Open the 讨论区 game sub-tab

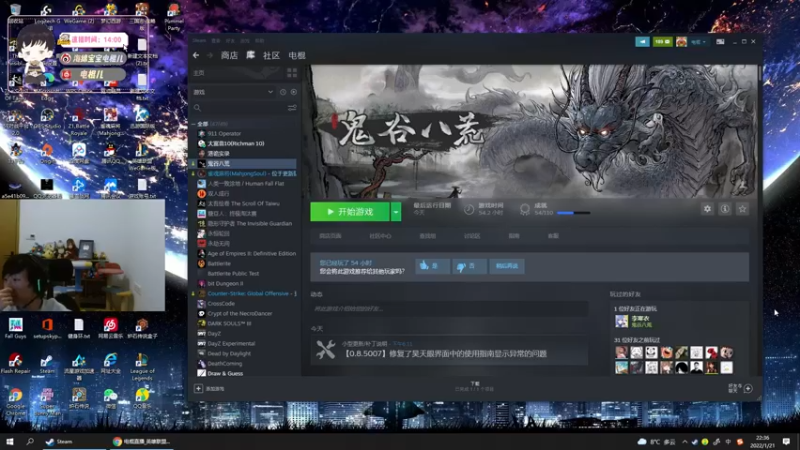pyautogui.click(x=472, y=236)
